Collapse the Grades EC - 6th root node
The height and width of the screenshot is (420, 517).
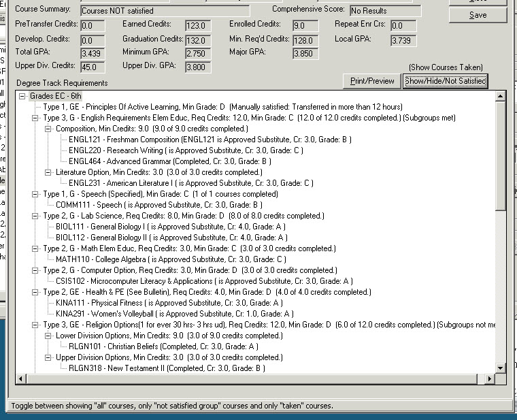pyautogui.click(x=22, y=97)
